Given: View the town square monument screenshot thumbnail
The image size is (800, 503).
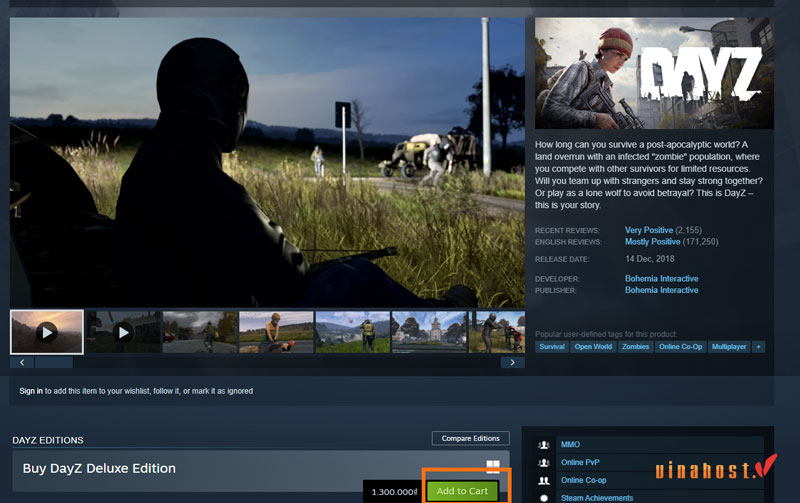Looking at the screenshot, I should [429, 332].
